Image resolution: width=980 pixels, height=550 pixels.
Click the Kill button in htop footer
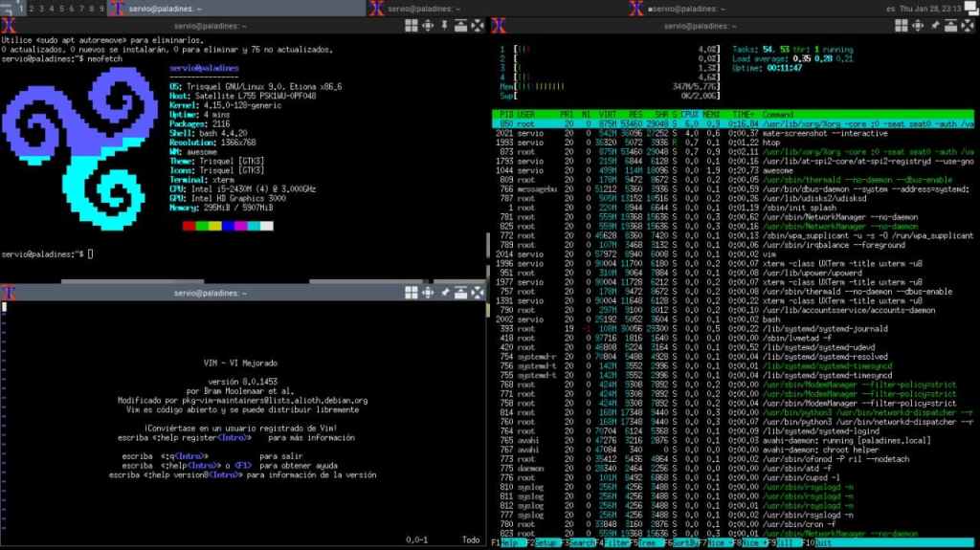pos(789,542)
